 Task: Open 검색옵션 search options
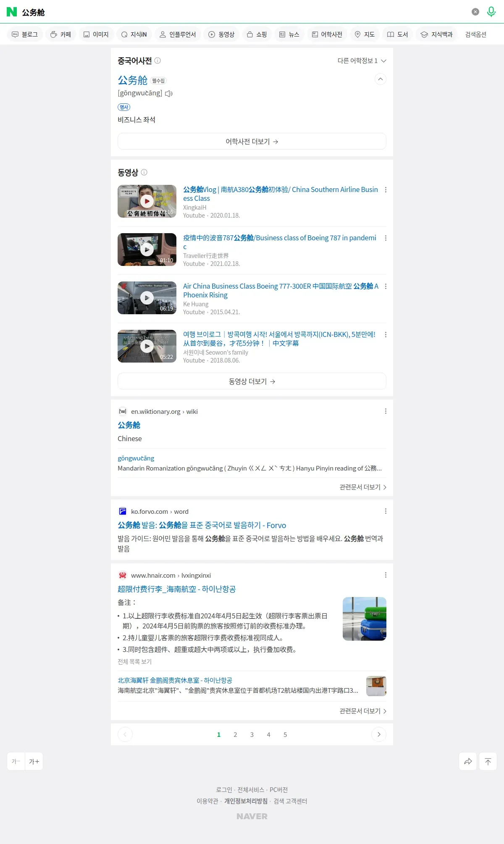pyautogui.click(x=475, y=34)
